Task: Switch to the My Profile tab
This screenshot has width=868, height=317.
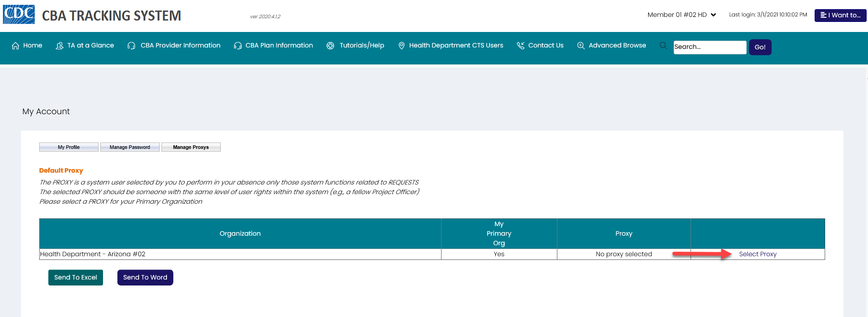Action: pos(69,147)
